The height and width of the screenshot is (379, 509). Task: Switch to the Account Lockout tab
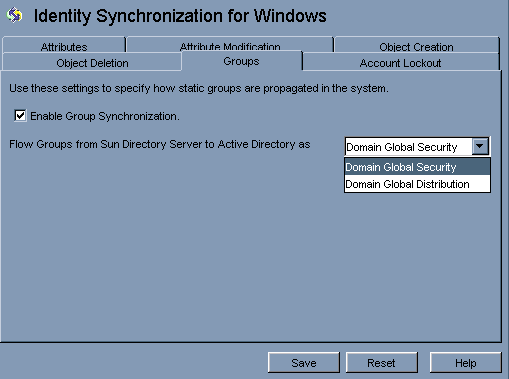[400, 62]
